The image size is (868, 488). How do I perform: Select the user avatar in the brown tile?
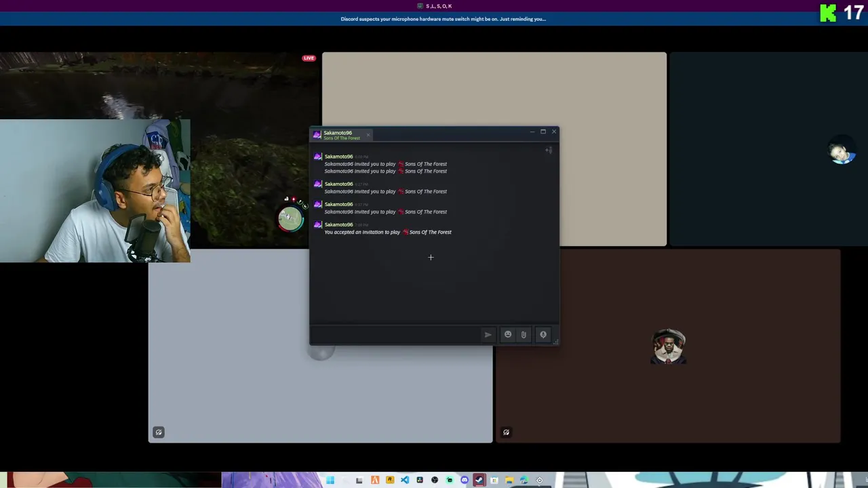[x=669, y=346]
